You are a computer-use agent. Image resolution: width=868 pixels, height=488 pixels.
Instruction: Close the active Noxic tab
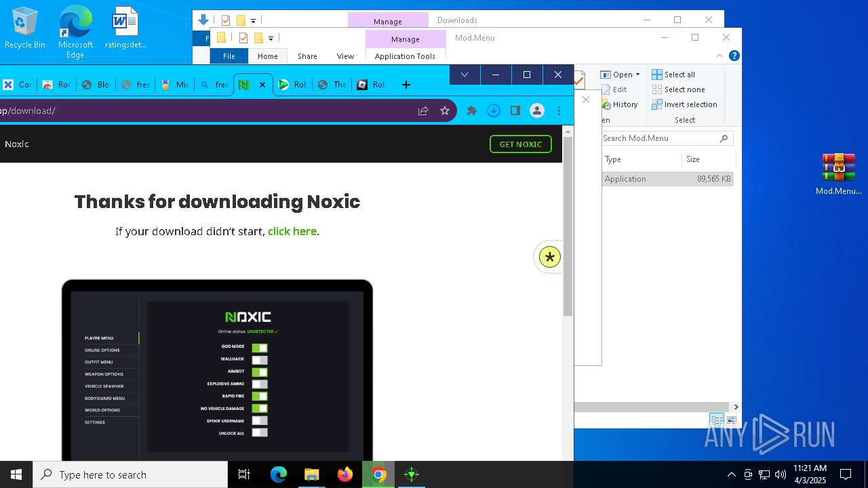(x=262, y=85)
